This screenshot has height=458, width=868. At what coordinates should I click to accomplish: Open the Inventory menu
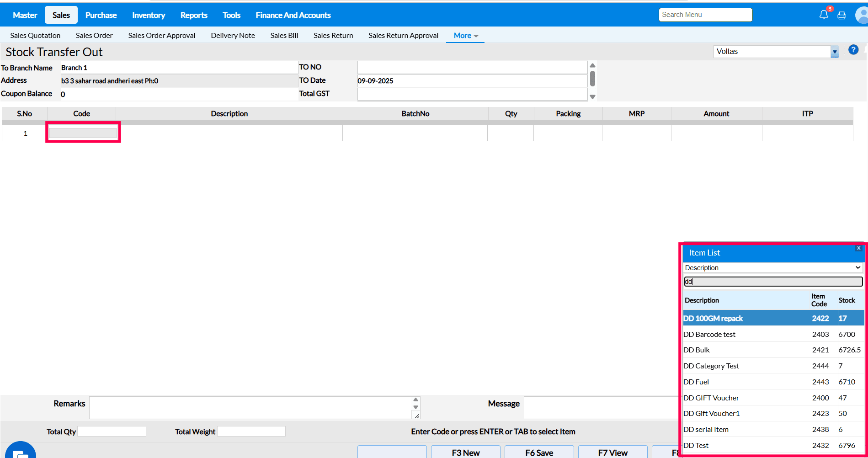(x=149, y=15)
